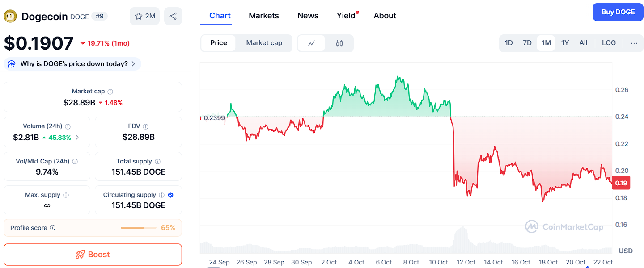This screenshot has width=644, height=268.
Task: Open the Markets tab
Action: pos(264,16)
